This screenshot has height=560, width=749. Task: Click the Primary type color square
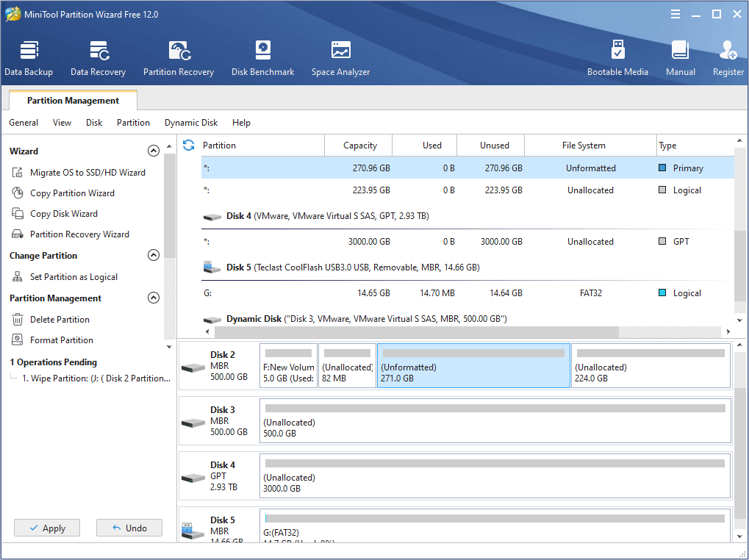662,168
